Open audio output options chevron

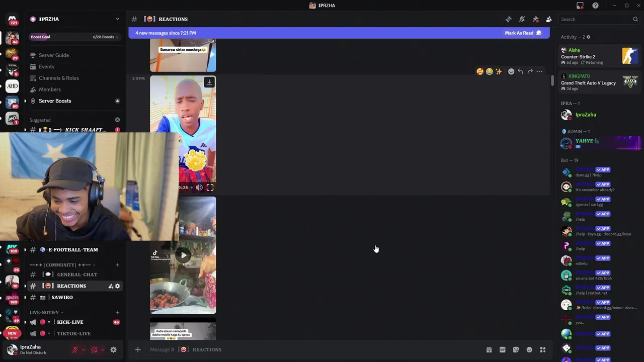click(x=103, y=350)
